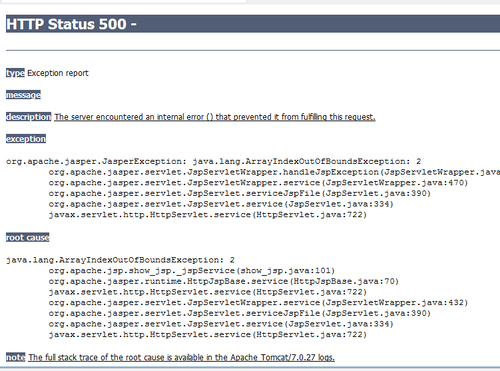This screenshot has height=371, width=500.
Task: Click the 'root cause' label
Action: (x=28, y=238)
